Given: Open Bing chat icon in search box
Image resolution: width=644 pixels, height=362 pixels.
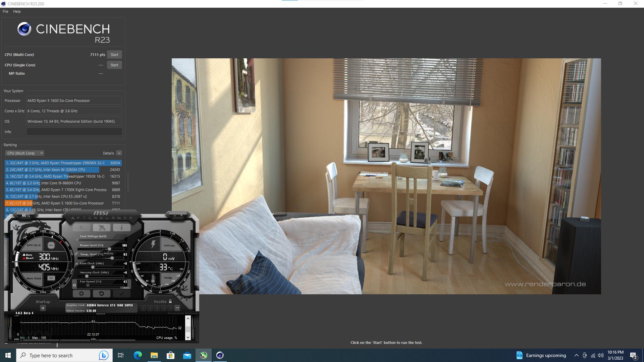Looking at the screenshot, I should [103, 355].
